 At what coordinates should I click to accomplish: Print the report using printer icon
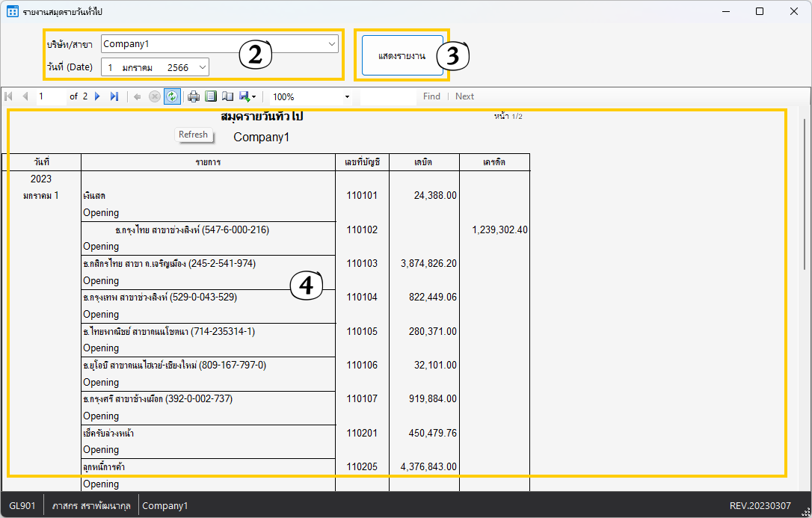[194, 96]
